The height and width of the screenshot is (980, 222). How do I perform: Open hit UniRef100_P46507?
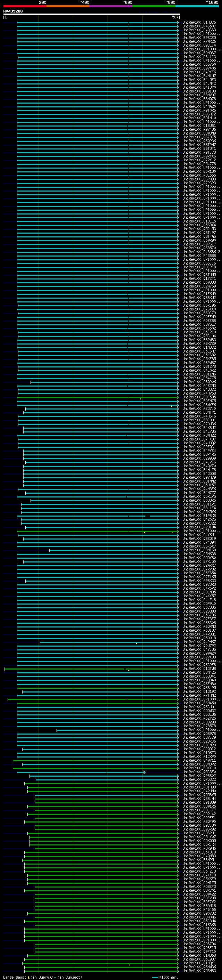[199, 26]
